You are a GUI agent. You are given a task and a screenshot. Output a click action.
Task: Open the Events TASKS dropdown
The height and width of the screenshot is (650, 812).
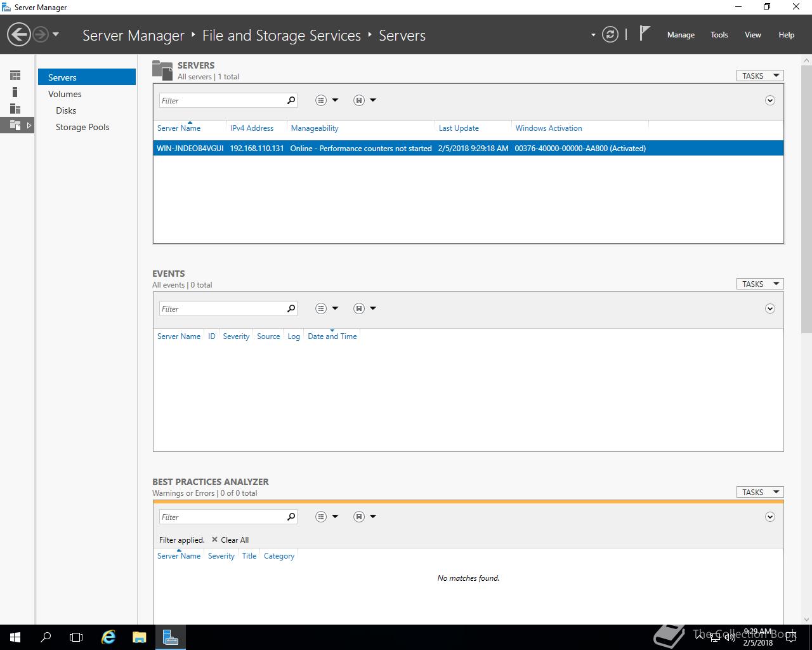click(760, 284)
